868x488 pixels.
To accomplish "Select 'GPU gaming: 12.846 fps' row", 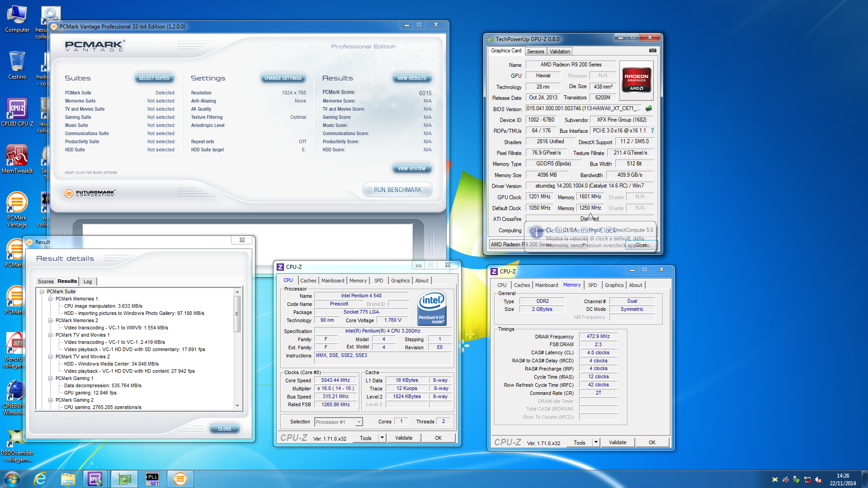I will click(90, 393).
